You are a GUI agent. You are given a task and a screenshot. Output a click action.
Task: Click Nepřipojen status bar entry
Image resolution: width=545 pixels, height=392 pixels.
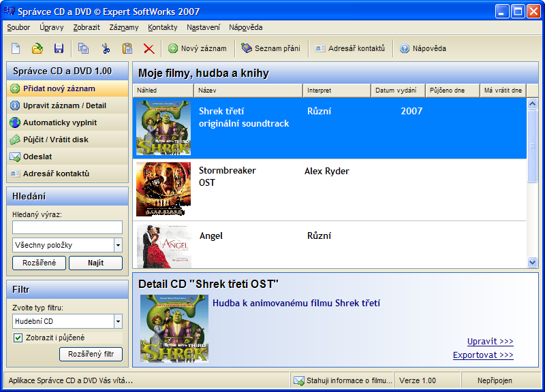[x=495, y=380]
